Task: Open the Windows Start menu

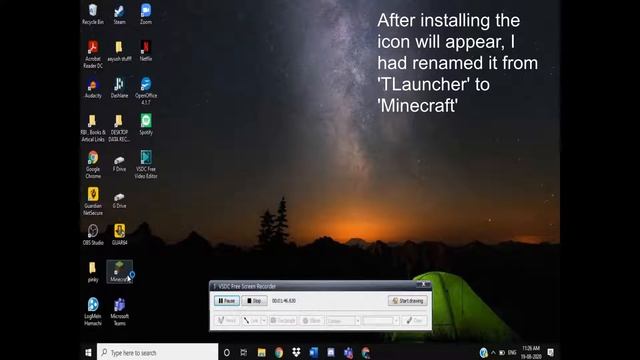Action: (88, 352)
